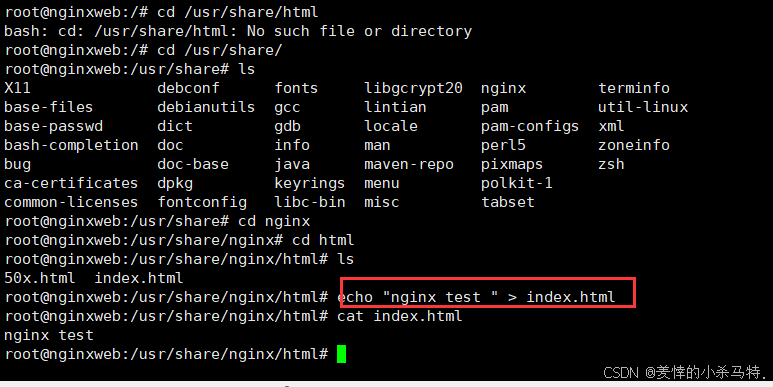Select the pam directory entry
This screenshot has height=387, width=773.
[x=494, y=107]
